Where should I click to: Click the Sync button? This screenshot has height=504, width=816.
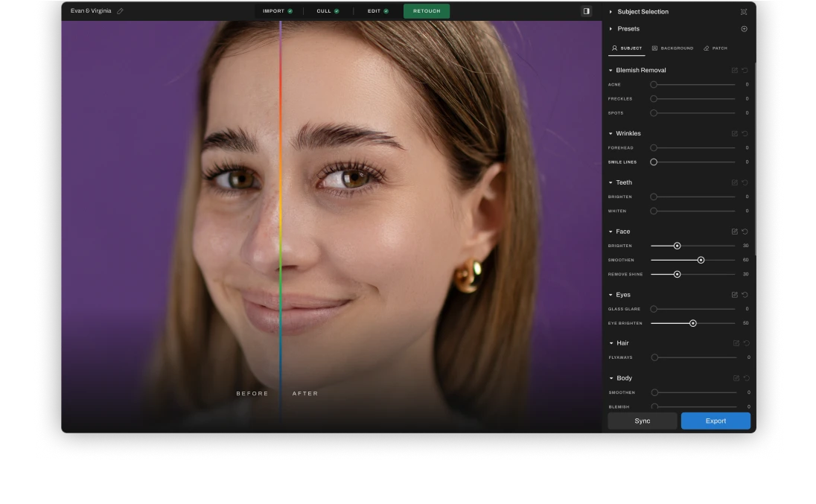click(642, 421)
